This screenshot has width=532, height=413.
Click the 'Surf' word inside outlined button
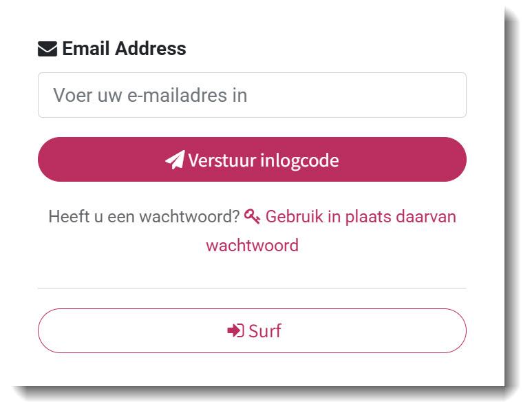pyautogui.click(x=265, y=331)
